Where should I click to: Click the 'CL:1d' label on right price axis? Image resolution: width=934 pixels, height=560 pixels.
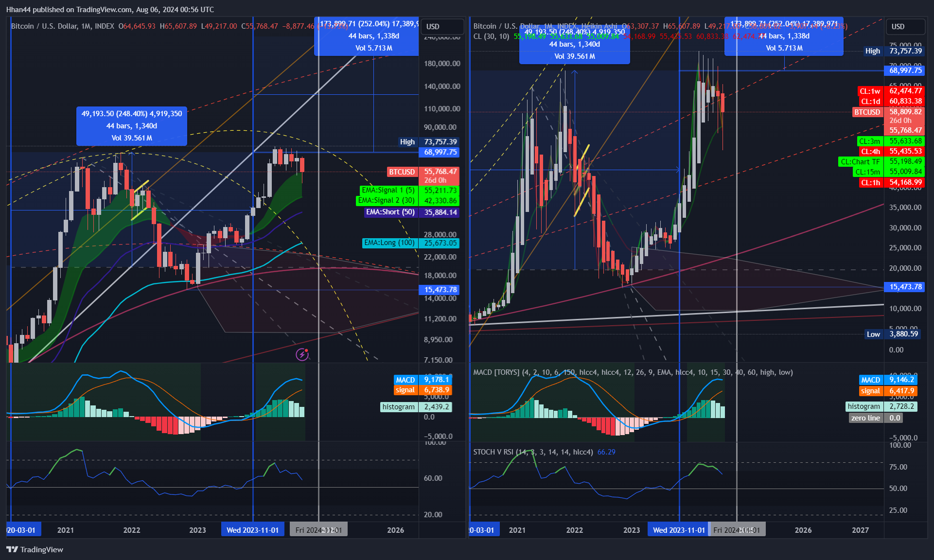click(870, 101)
